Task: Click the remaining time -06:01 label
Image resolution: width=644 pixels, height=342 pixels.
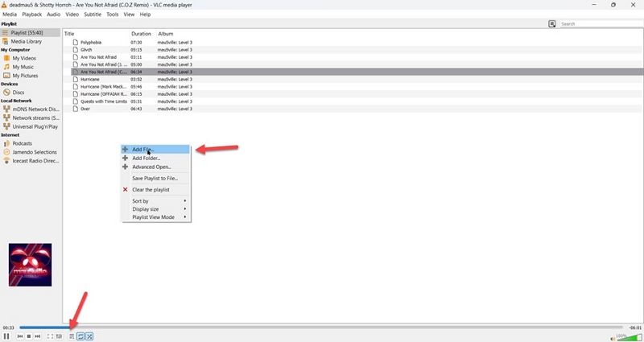Action: coord(635,328)
